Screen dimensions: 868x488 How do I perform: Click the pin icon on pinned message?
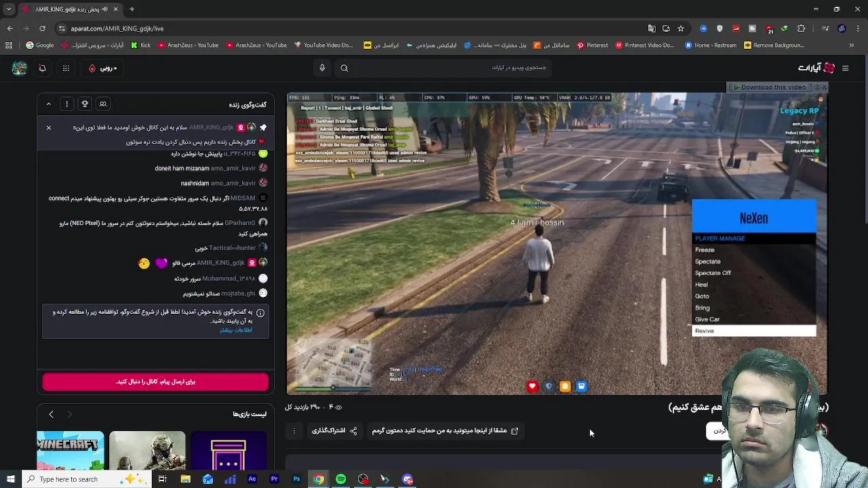263,127
